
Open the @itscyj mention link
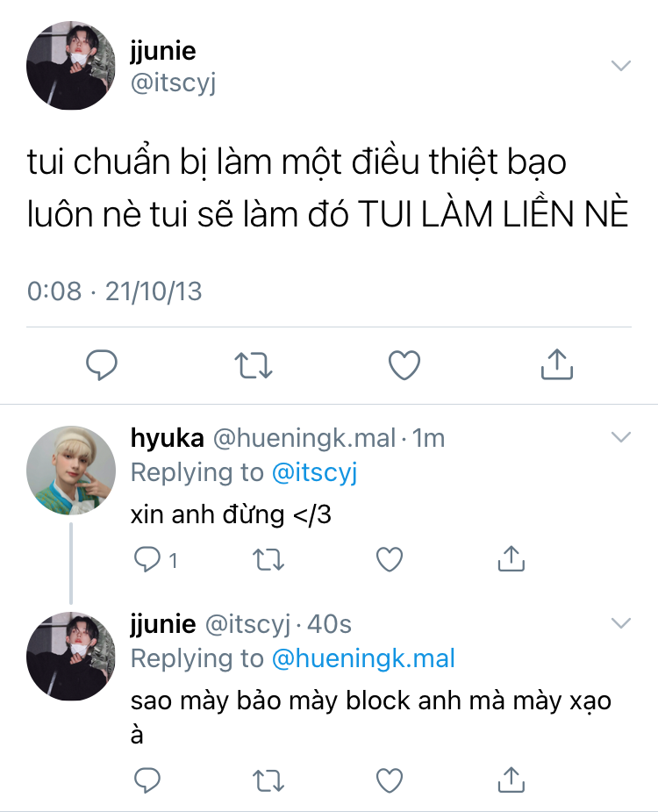[x=314, y=472]
